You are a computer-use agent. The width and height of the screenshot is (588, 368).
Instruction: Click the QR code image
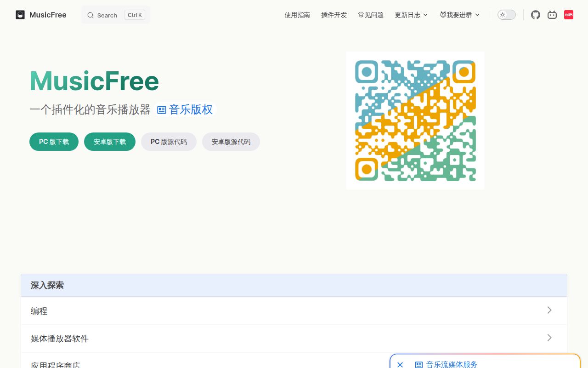(415, 121)
